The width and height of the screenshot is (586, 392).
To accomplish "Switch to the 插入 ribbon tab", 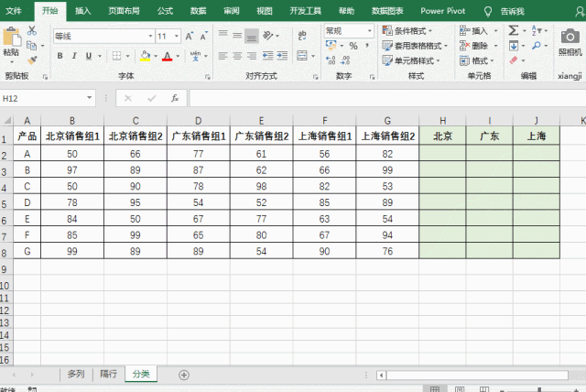I will [x=83, y=11].
